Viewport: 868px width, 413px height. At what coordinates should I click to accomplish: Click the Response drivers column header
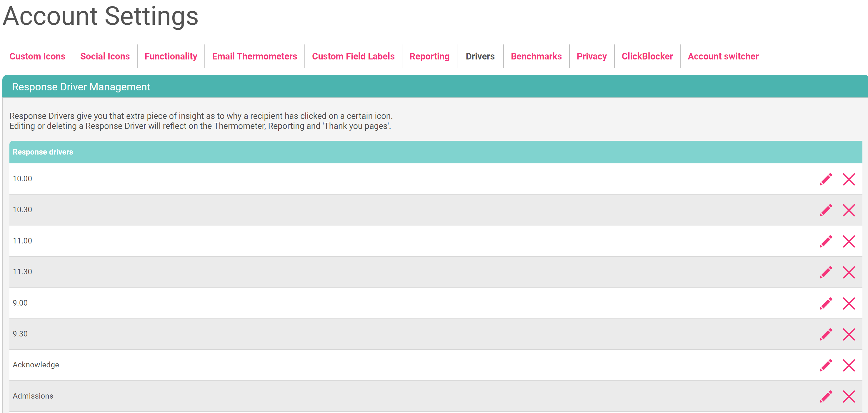(x=43, y=152)
